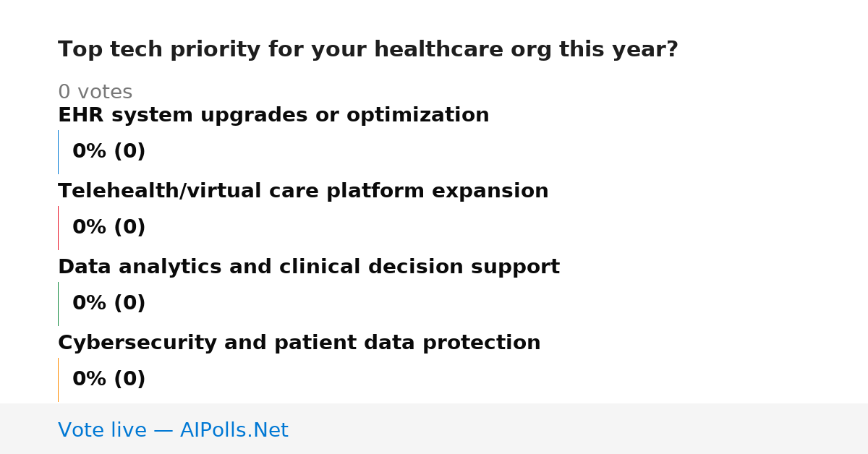The image size is (868, 454).
Task: Click the 0% (0) result under Data analytics
Action: click(x=109, y=304)
